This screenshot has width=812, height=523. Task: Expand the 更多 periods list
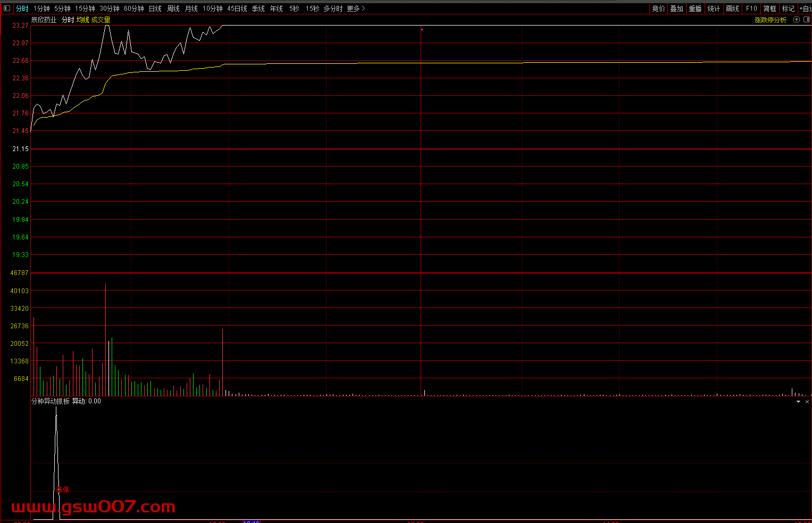tap(356, 9)
